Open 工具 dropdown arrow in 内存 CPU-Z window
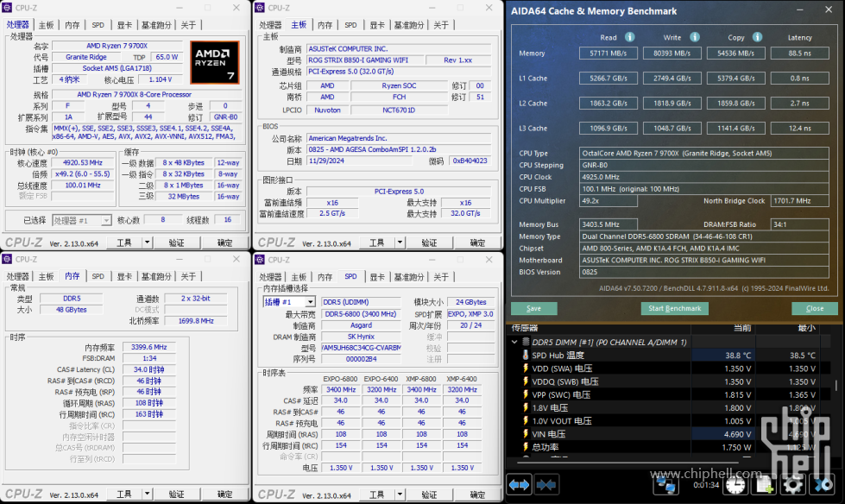Screen dimensions: 845x504 pos(147,495)
